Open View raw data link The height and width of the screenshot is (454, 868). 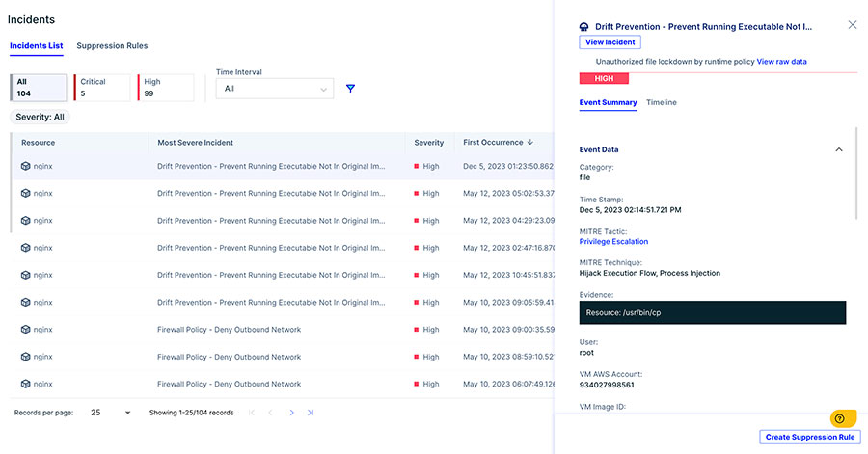[781, 62]
